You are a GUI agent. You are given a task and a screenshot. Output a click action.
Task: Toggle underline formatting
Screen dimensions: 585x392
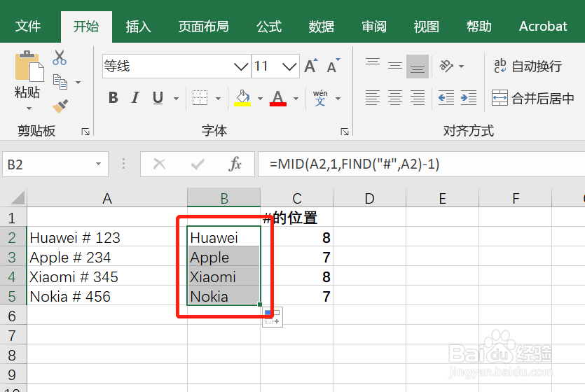(158, 98)
